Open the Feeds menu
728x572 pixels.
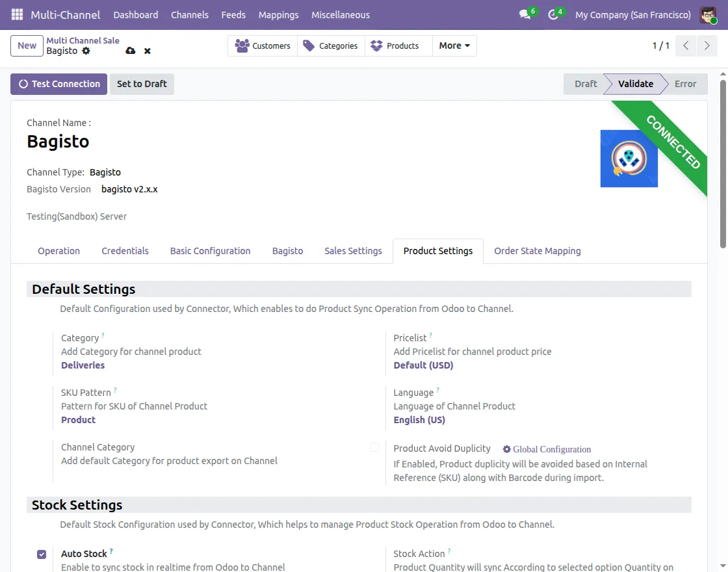click(x=233, y=15)
